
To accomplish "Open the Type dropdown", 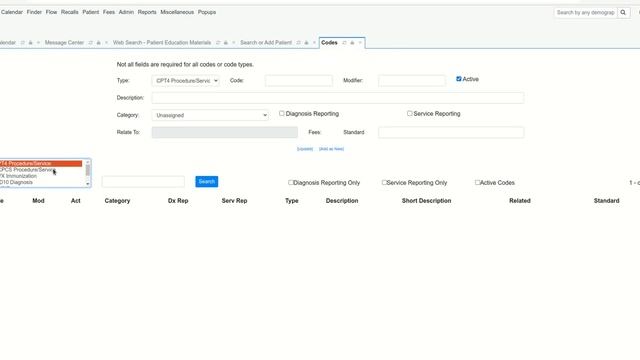I will click(x=186, y=81).
